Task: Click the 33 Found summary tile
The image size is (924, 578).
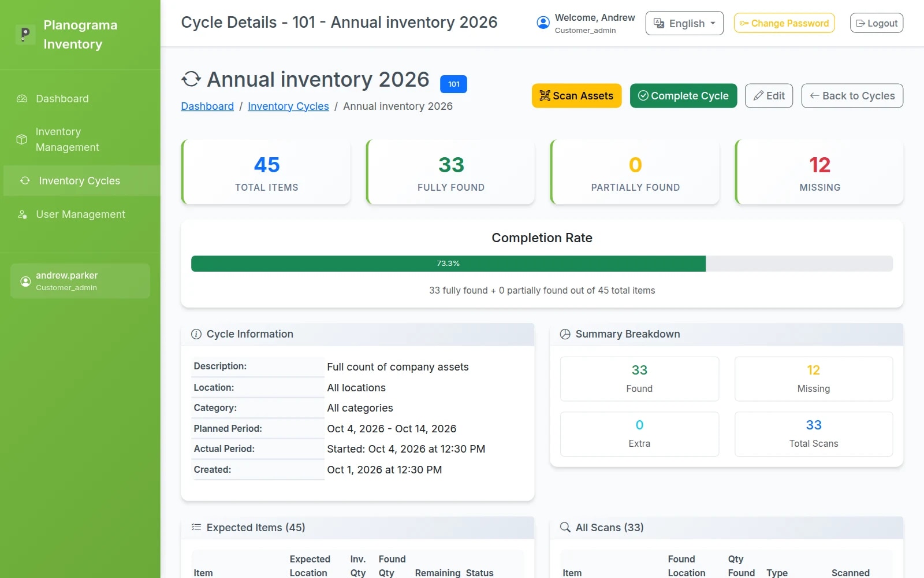Action: coord(639,379)
